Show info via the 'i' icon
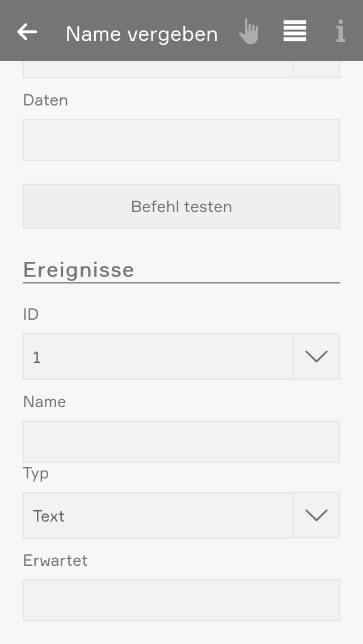This screenshot has width=363, height=644. pos(340,32)
